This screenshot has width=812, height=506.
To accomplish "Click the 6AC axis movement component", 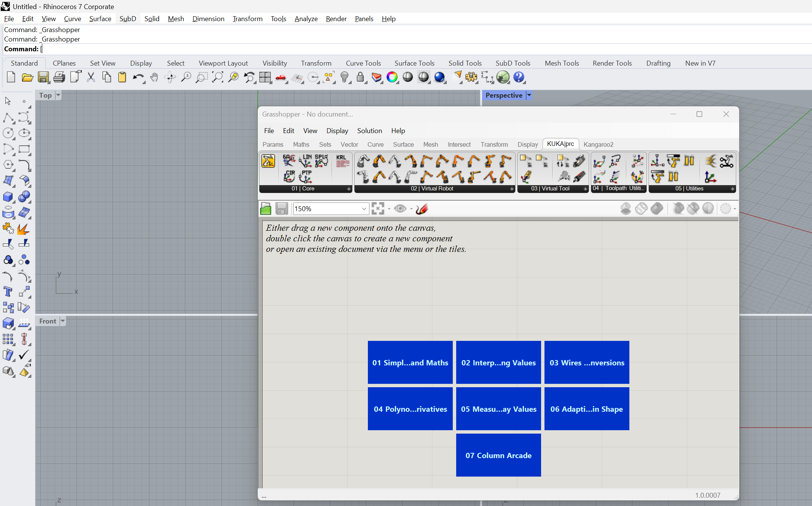I will (289, 161).
